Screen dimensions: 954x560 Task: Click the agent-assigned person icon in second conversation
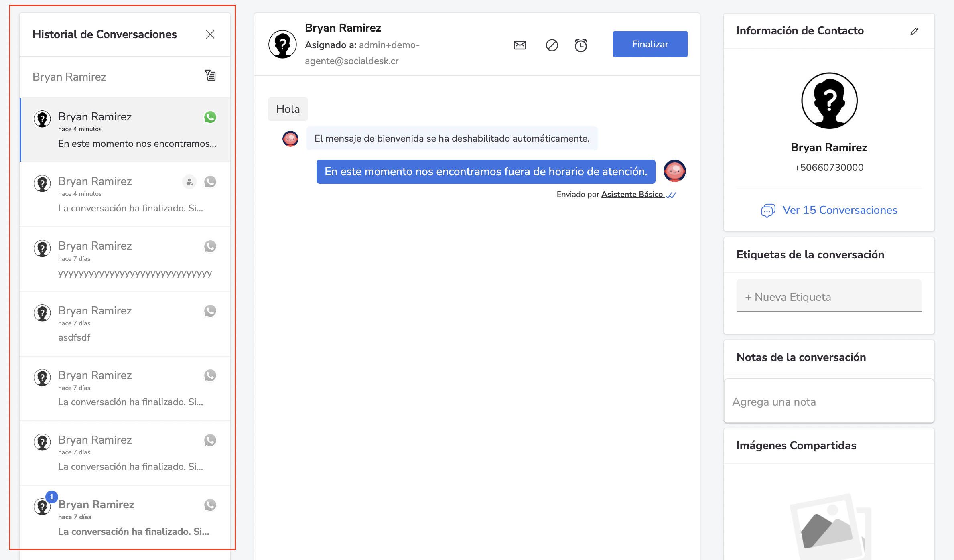point(189,182)
